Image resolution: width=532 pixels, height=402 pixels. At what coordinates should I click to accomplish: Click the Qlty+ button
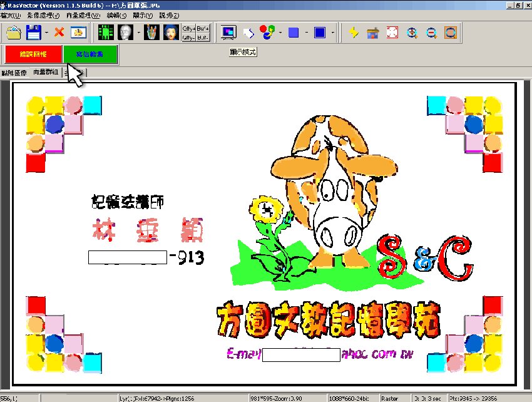tap(188, 29)
